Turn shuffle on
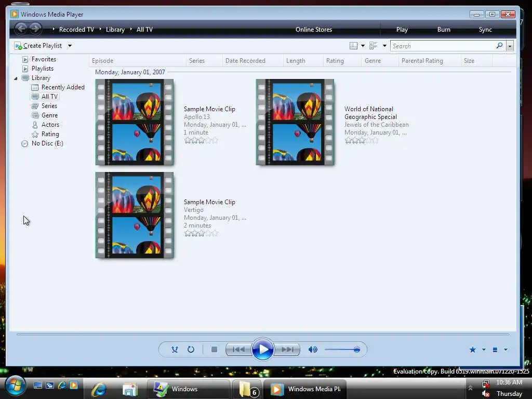532x399 pixels. pyautogui.click(x=175, y=350)
